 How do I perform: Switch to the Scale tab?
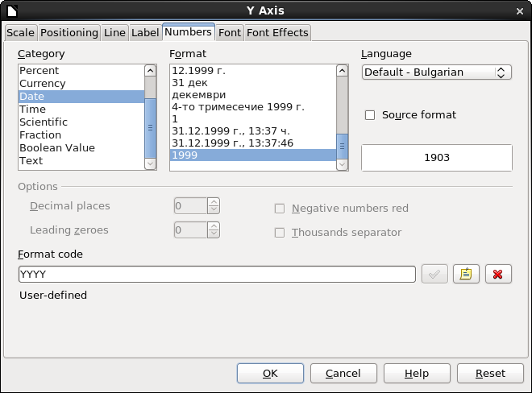pyautogui.click(x=20, y=32)
